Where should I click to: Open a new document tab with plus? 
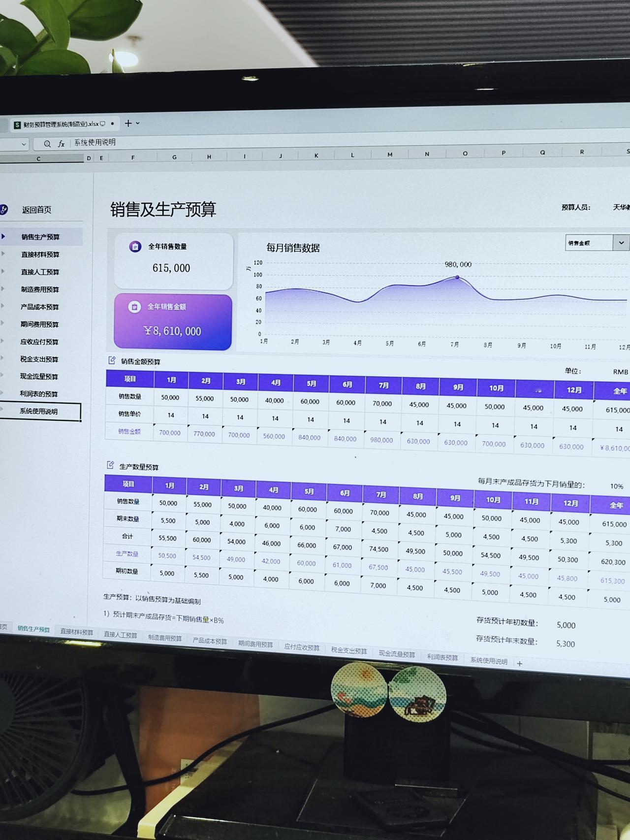(x=128, y=123)
